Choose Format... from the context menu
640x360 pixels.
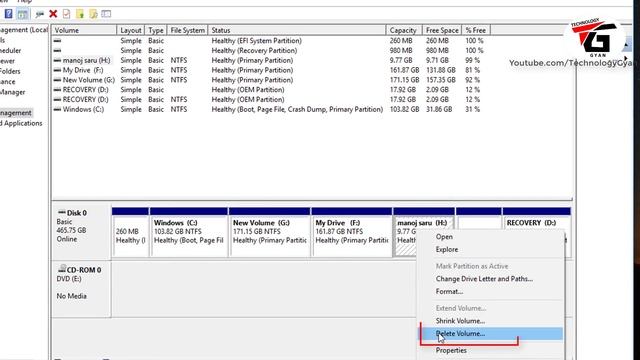tap(449, 291)
